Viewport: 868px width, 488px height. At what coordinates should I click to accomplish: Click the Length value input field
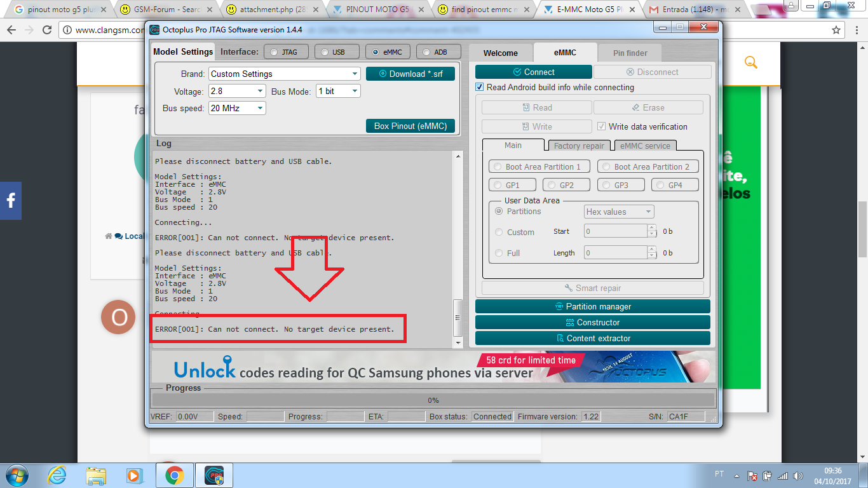point(616,253)
